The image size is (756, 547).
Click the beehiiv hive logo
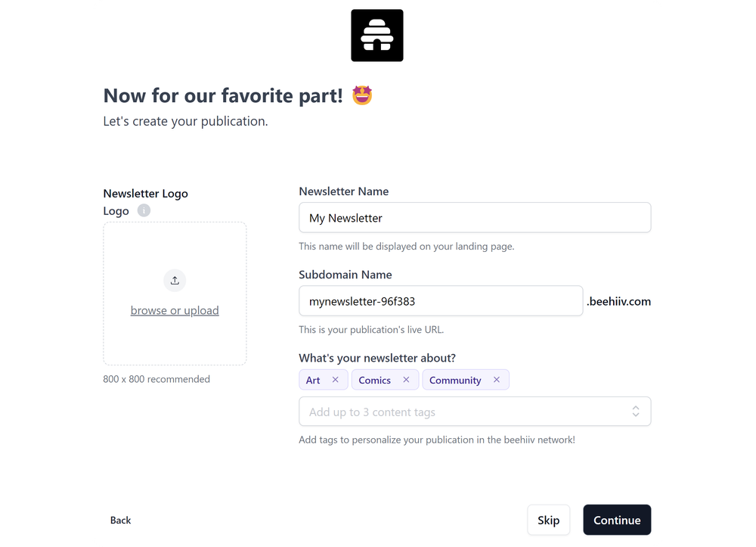(x=376, y=35)
